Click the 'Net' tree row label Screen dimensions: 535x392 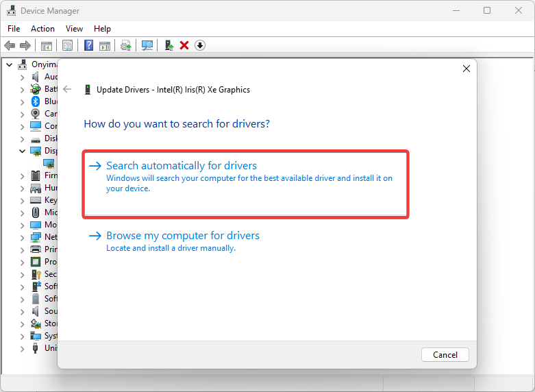click(51, 237)
